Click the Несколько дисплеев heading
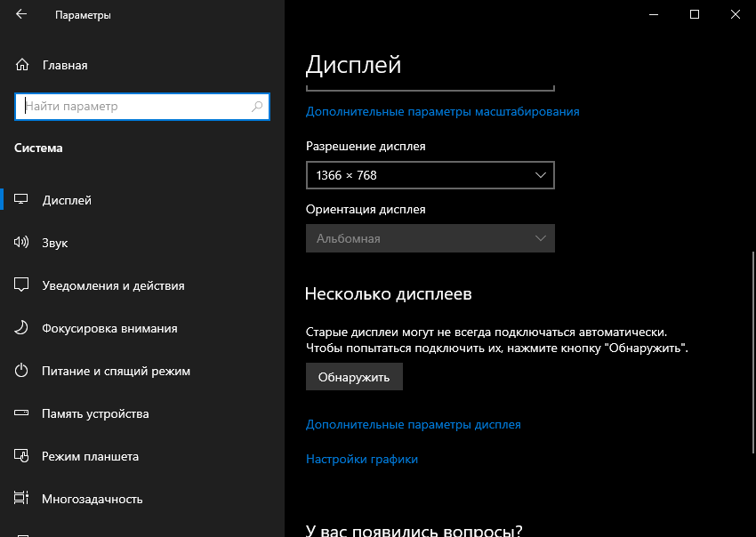The width and height of the screenshot is (756, 537). pyautogui.click(x=388, y=293)
